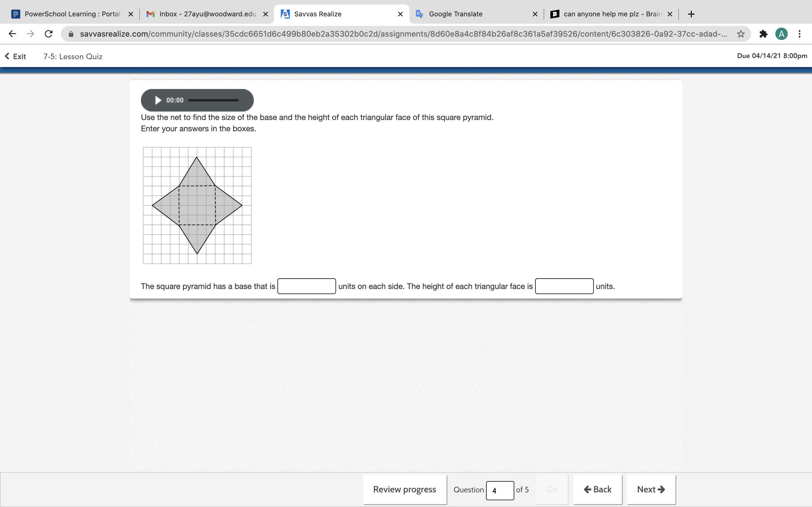812x507 pixels.
Task: Open the Chrome three-dot menu
Action: coord(800,34)
